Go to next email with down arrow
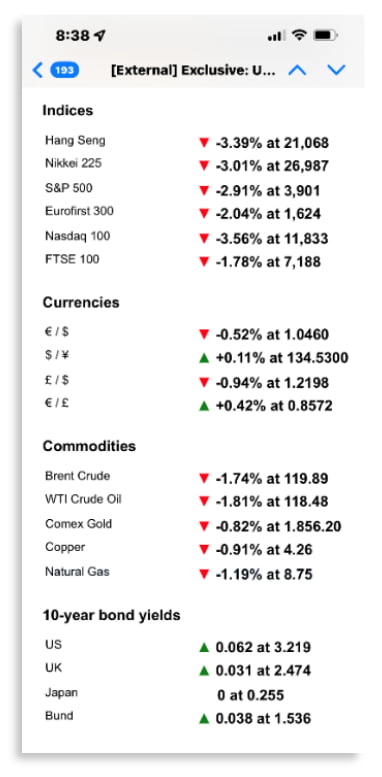The height and width of the screenshot is (777, 382). (x=336, y=70)
